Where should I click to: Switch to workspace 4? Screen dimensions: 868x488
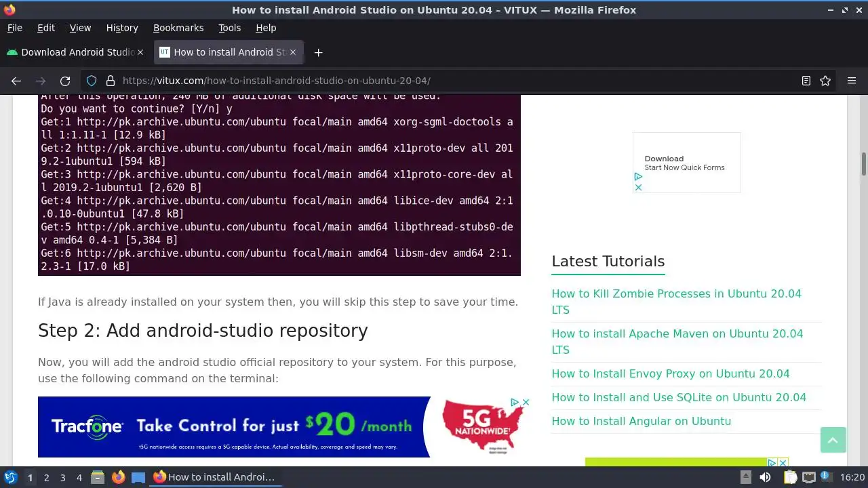[79, 478]
